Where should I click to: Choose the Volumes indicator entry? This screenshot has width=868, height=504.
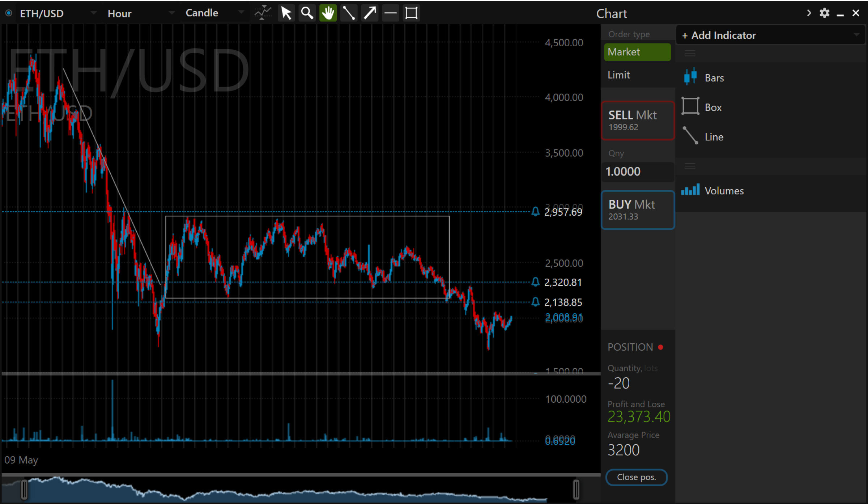point(724,191)
